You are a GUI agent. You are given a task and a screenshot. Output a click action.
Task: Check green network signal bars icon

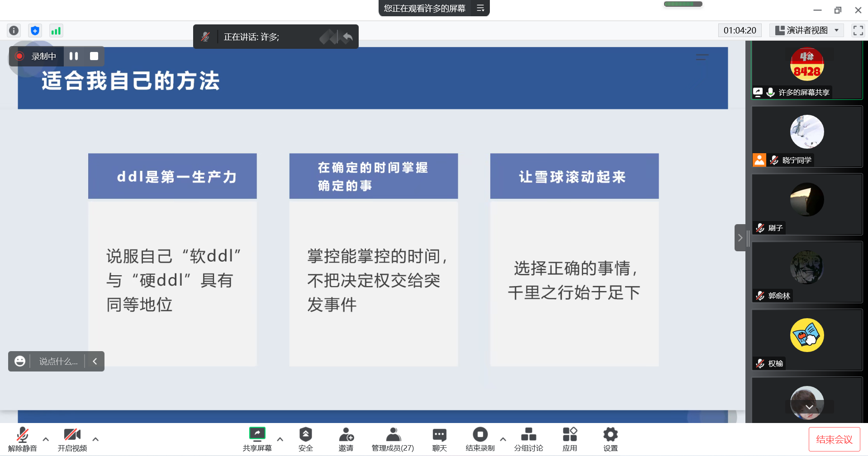click(x=56, y=31)
